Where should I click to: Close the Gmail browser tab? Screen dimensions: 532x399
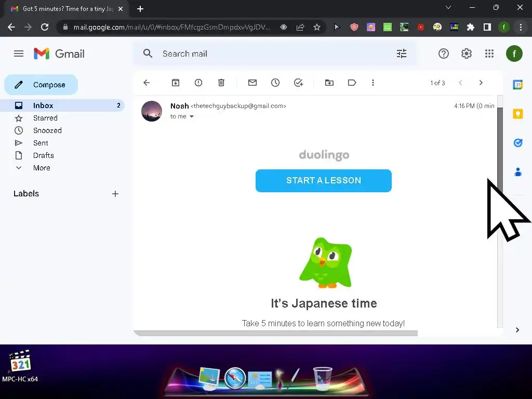point(121,9)
